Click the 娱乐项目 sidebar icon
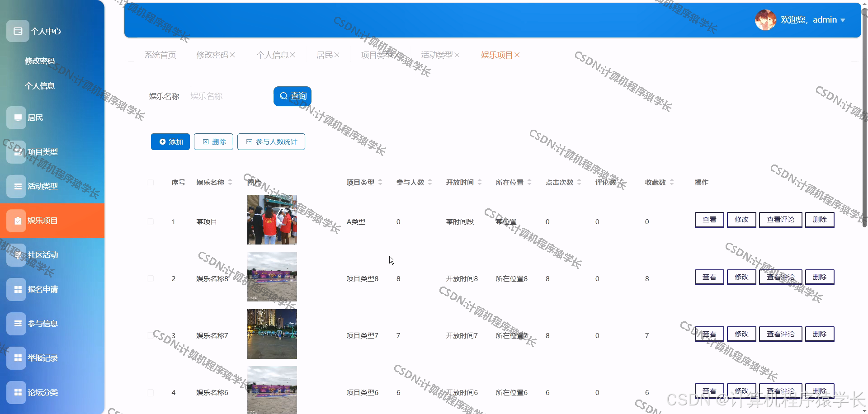This screenshot has width=868, height=414. (x=16, y=221)
